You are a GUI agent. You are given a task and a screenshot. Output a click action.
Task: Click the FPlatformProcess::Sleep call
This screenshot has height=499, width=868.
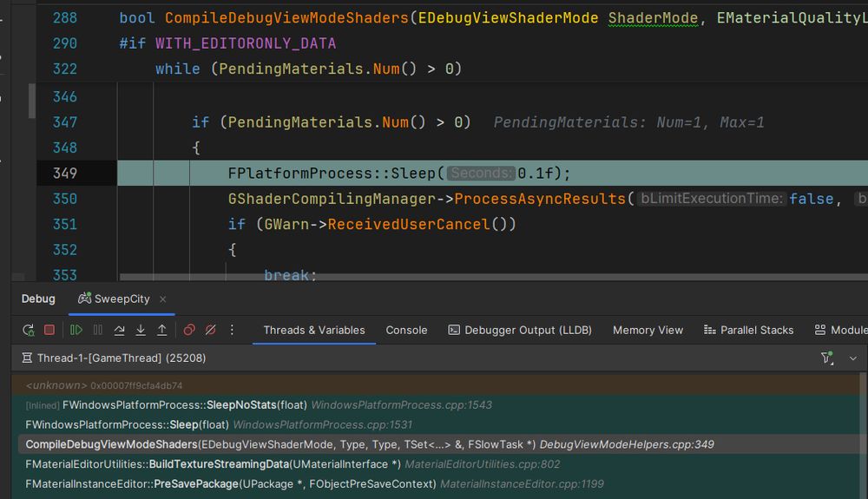(x=398, y=174)
